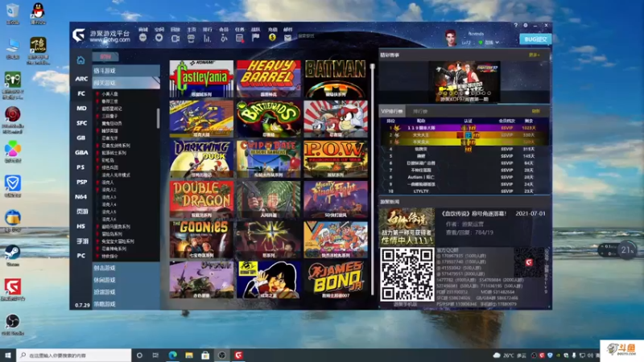The width and height of the screenshot is (644, 362).
Task: Open the settings gear icon in title bar
Action: [526, 26]
